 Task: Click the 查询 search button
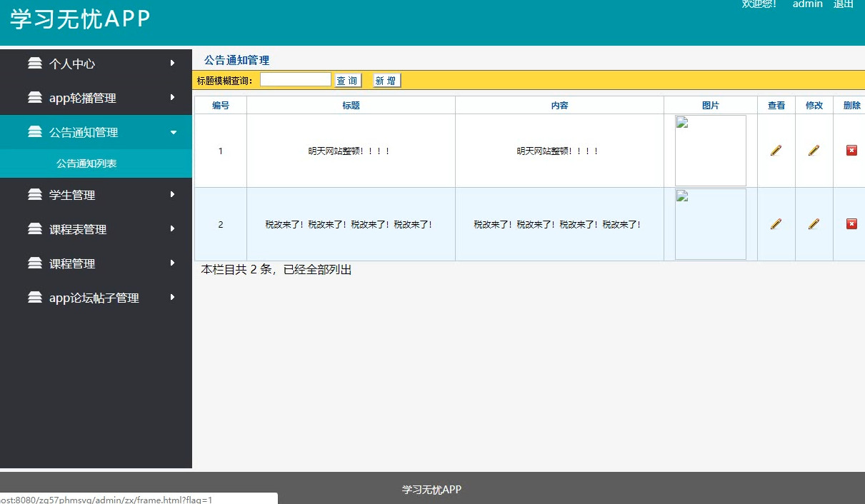point(348,81)
